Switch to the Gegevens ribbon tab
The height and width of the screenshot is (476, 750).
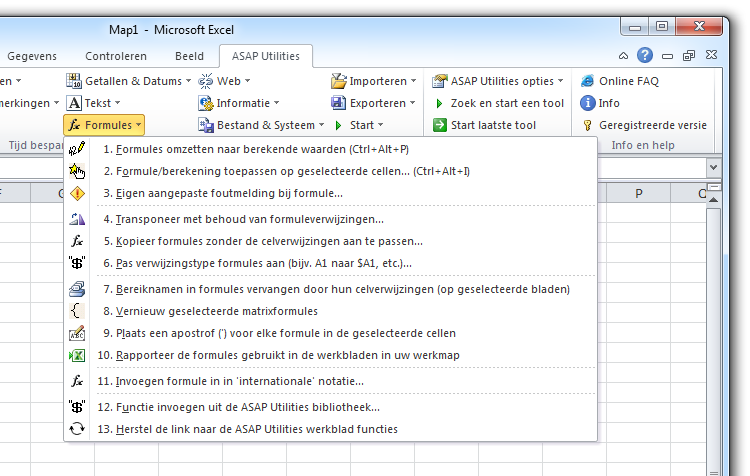32,56
